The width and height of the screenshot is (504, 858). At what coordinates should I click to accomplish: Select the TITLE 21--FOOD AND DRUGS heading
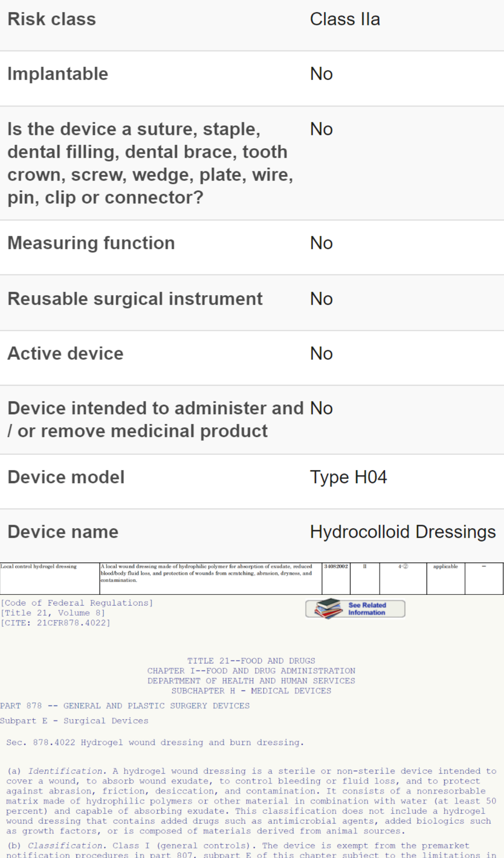pyautogui.click(x=251, y=661)
